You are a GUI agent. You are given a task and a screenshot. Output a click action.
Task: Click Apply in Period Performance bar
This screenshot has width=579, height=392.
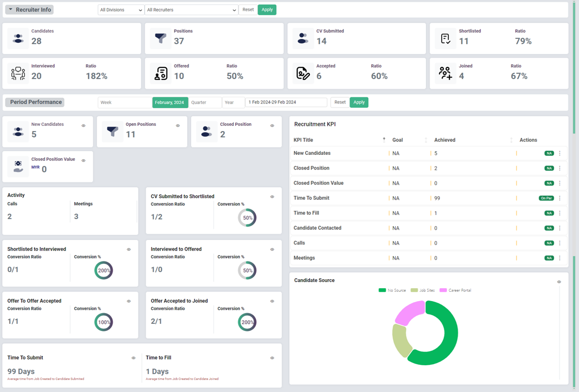tap(359, 102)
